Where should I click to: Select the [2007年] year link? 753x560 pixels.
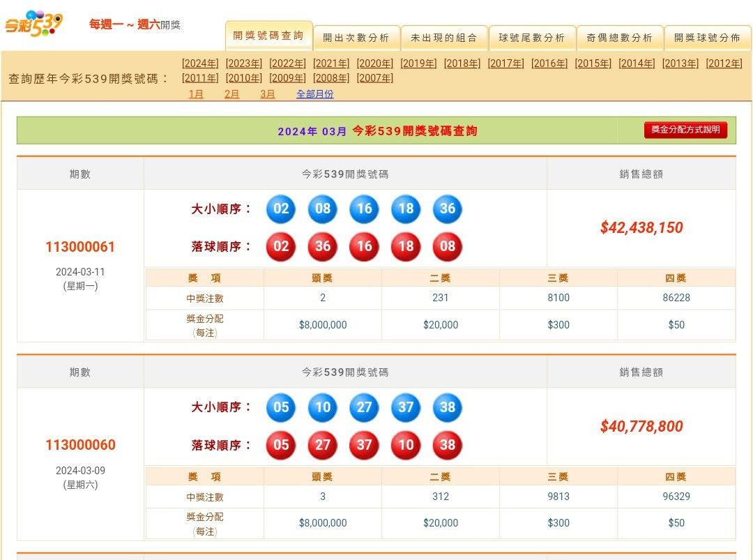tap(375, 78)
